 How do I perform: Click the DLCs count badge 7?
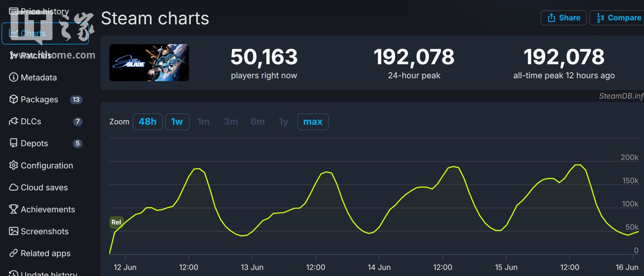78,121
